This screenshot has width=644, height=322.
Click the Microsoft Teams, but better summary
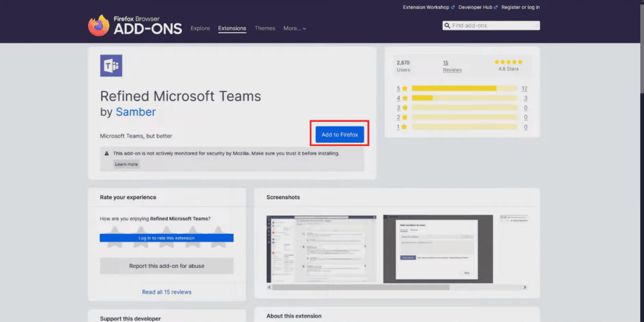click(x=136, y=136)
